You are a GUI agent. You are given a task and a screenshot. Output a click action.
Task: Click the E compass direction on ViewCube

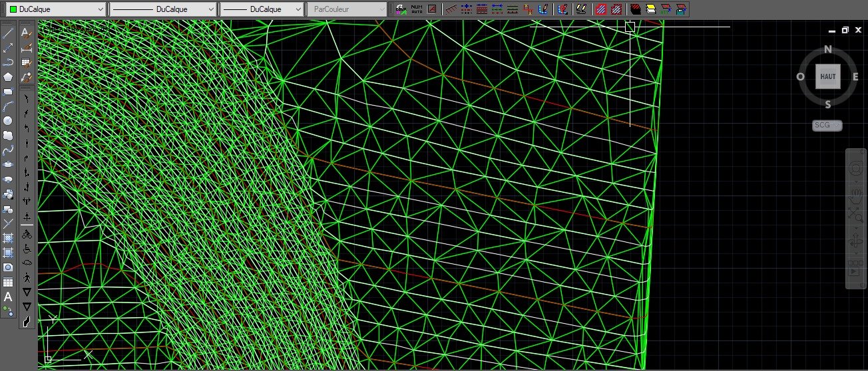[x=855, y=76]
